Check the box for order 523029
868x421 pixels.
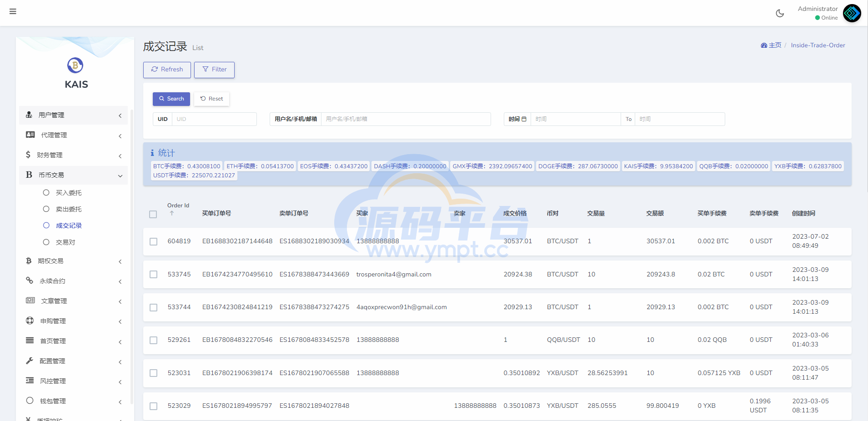154,406
